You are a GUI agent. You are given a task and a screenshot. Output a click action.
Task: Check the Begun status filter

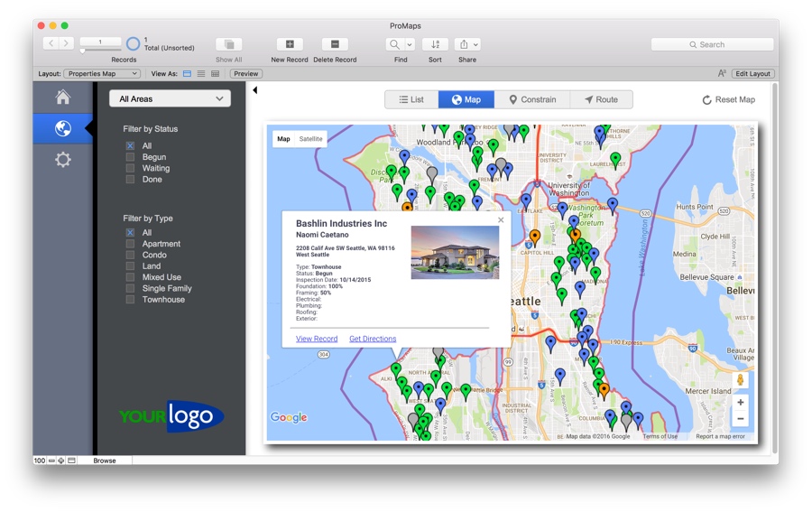coord(130,157)
